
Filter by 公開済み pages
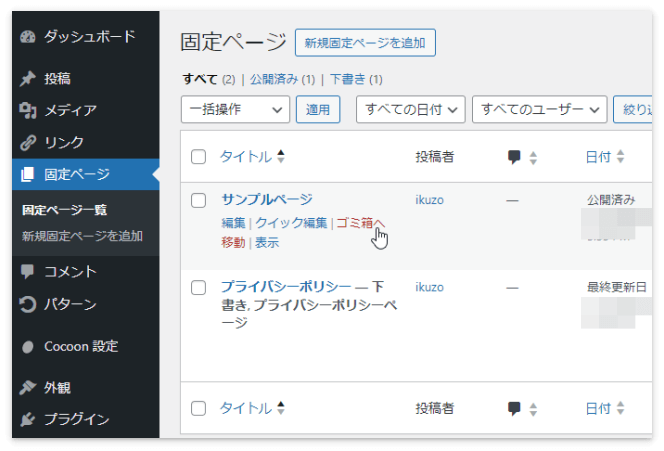(274, 79)
